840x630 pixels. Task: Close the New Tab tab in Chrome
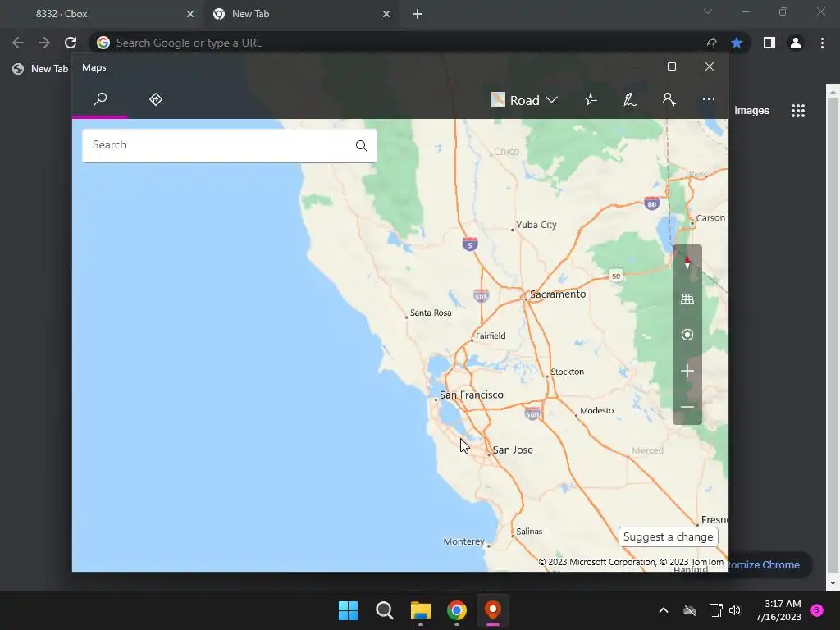pos(386,14)
